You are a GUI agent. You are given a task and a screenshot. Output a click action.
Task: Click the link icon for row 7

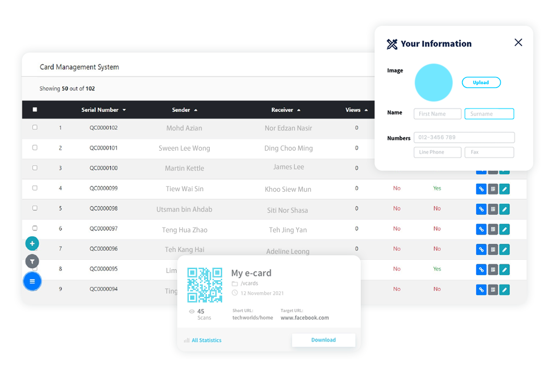tap(481, 250)
